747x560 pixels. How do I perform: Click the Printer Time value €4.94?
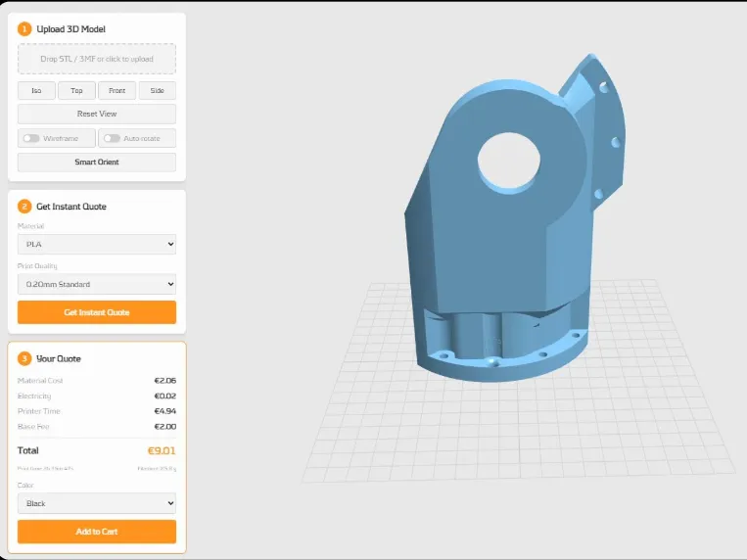pyautogui.click(x=165, y=411)
